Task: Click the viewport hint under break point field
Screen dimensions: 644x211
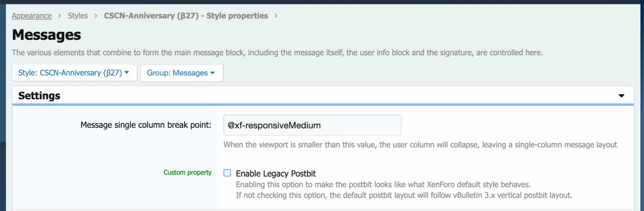Action: [x=420, y=145]
